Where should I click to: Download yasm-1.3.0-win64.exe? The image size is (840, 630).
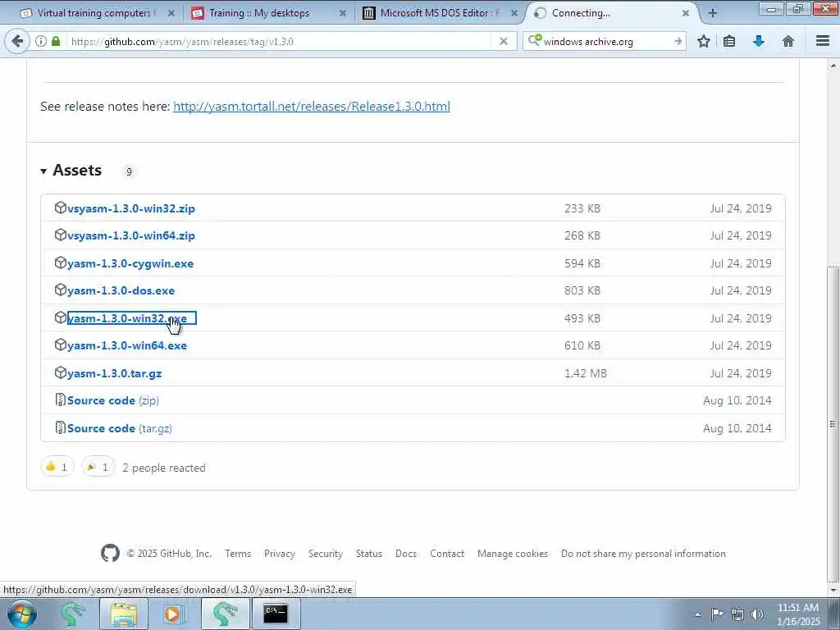coord(127,345)
